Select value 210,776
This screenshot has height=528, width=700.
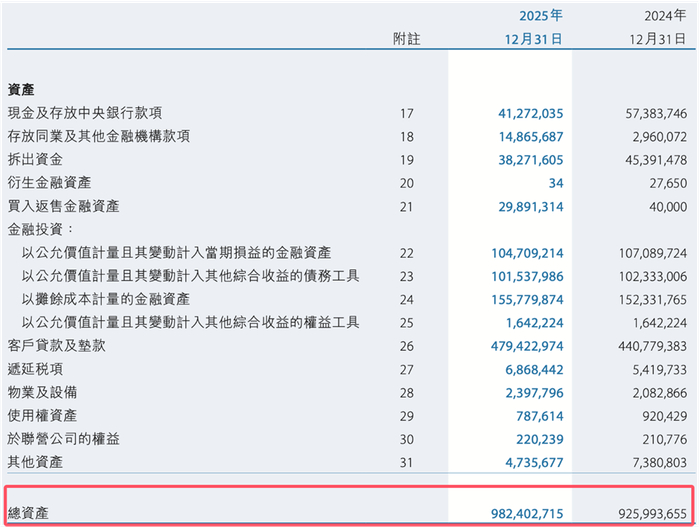(665, 439)
